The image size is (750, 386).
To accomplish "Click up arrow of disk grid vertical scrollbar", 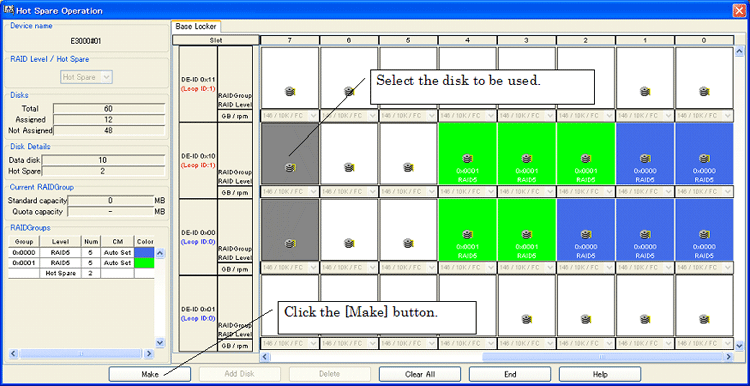I will point(739,51).
